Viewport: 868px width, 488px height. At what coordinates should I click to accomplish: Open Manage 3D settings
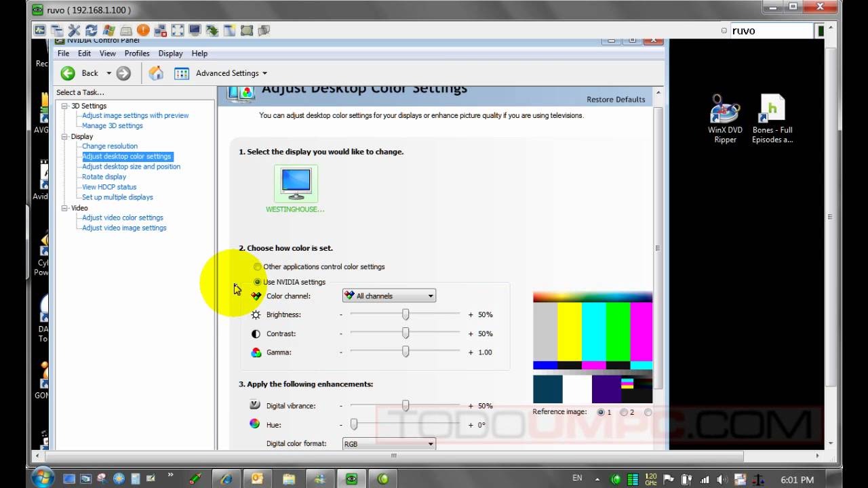(113, 126)
